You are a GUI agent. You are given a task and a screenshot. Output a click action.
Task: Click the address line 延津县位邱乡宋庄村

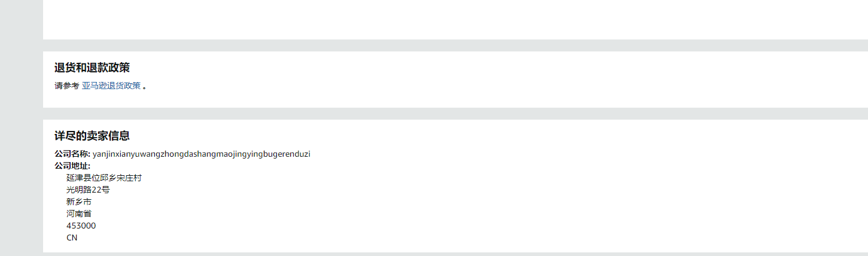coord(104,178)
